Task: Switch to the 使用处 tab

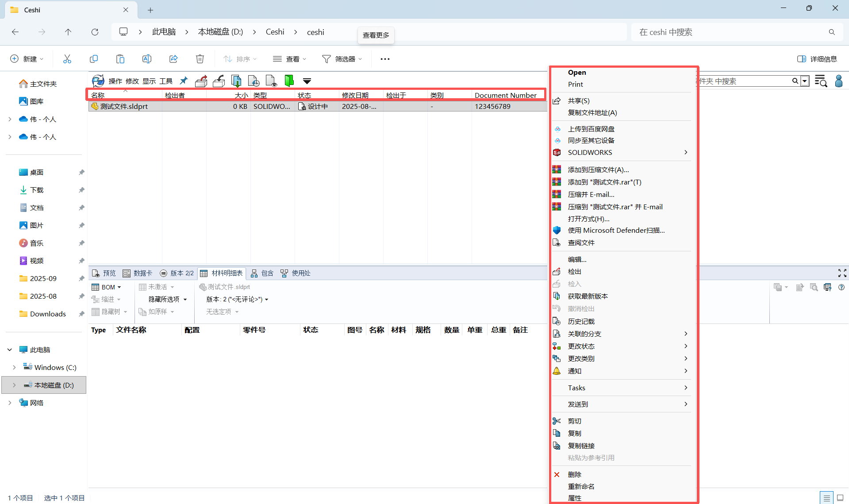Action: pos(296,273)
